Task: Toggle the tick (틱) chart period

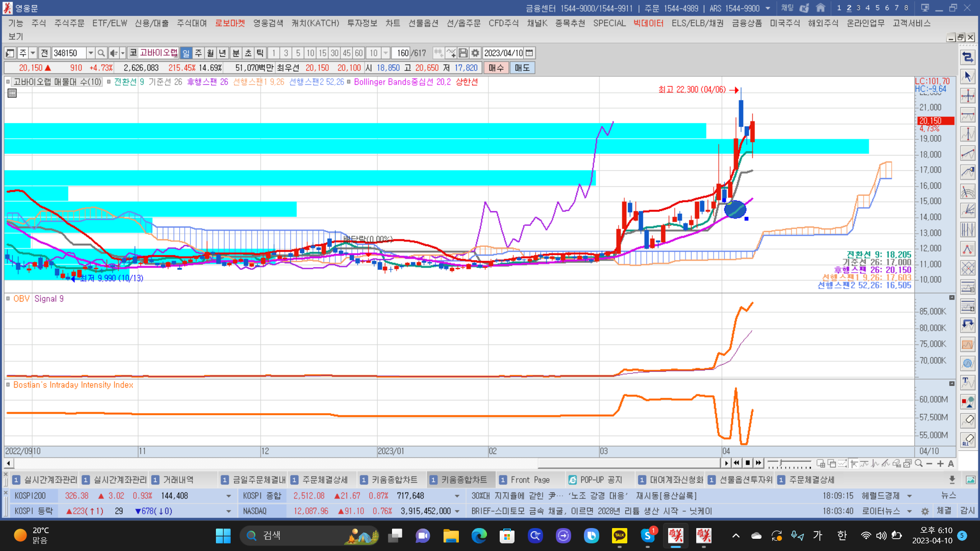Action: point(260,53)
